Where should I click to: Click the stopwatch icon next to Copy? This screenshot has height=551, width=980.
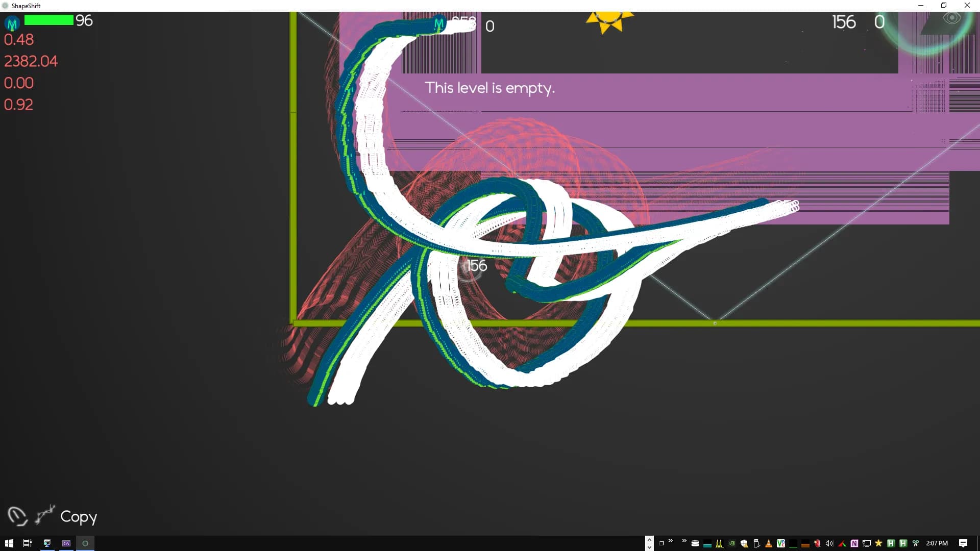click(17, 516)
